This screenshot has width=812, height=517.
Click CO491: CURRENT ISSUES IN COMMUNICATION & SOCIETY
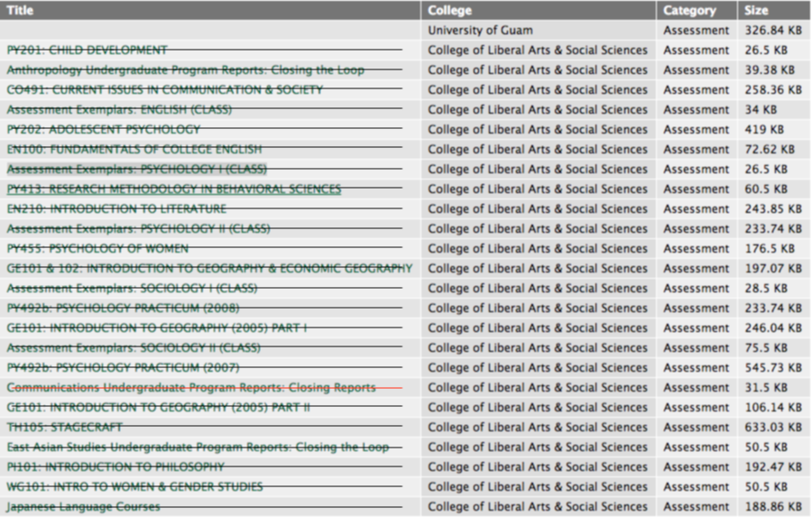pyautogui.click(x=165, y=90)
